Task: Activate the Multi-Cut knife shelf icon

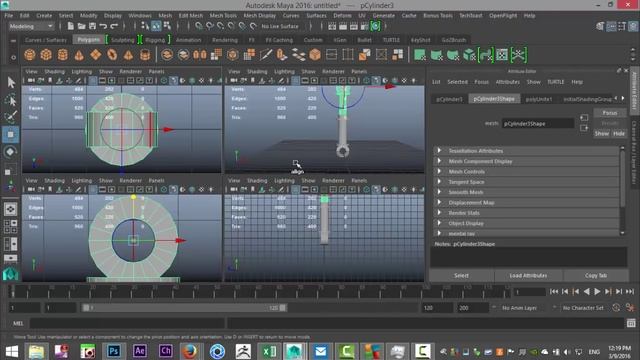Action: pyautogui.click(x=266, y=55)
